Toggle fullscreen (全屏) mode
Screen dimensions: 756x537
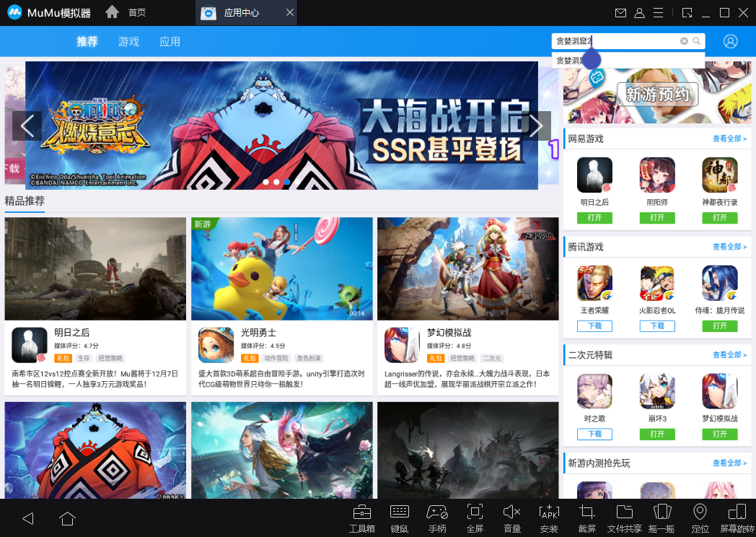(x=475, y=518)
